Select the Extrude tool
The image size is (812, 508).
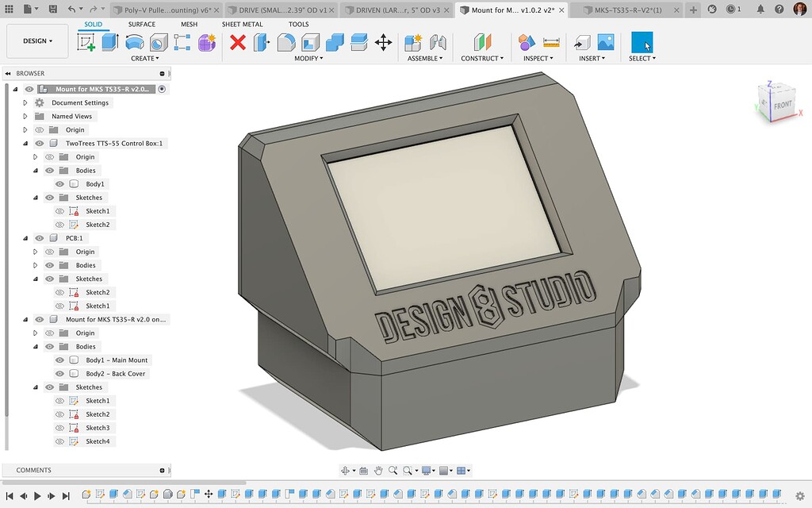(109, 42)
